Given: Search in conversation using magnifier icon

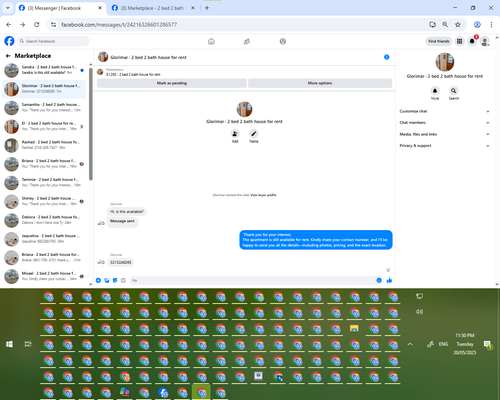Looking at the screenshot, I should 454,91.
